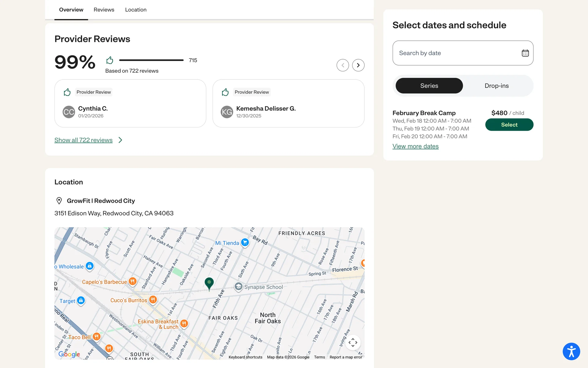588x368 pixels.
Task: Click the Synapse School map marker
Action: 238,287
